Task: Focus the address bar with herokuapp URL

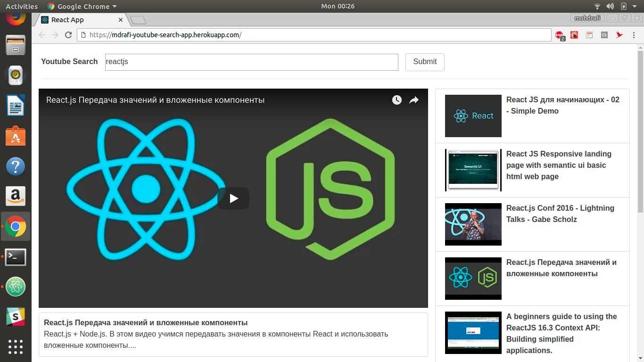Action: click(314, 35)
